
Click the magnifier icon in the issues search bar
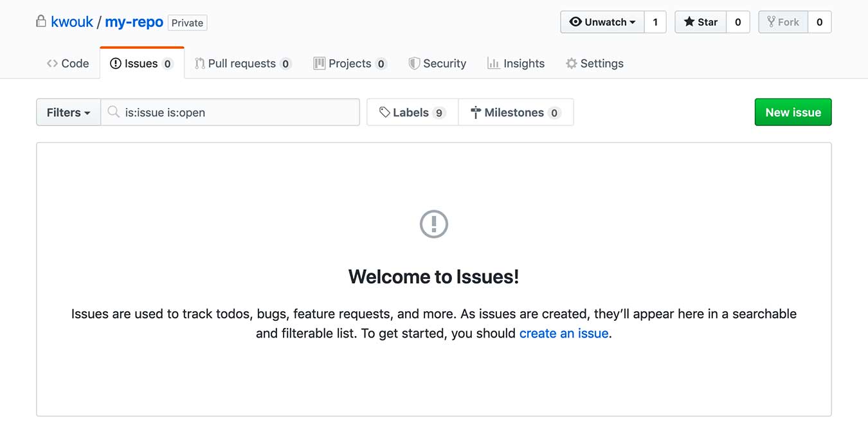coord(113,112)
